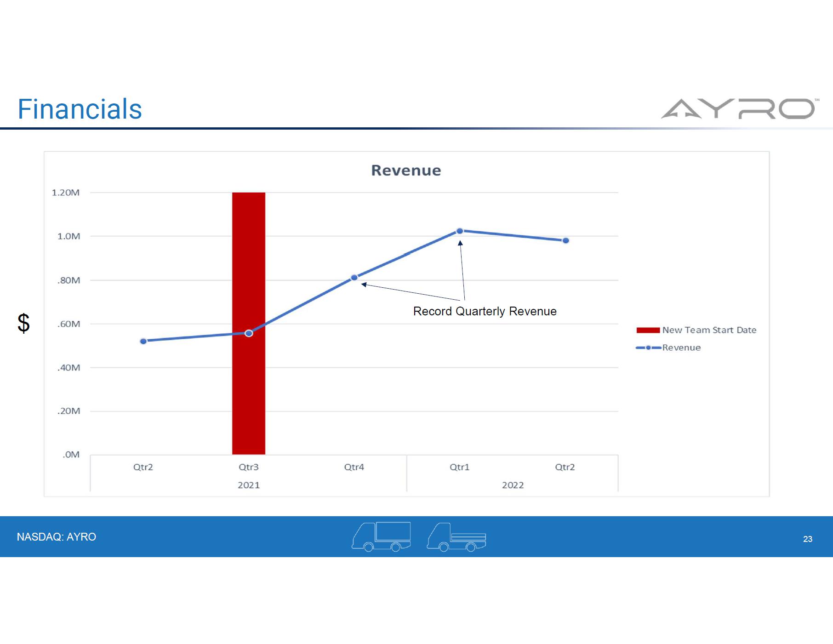
Task: Click the dollar sign axis title
Action: pyautogui.click(x=23, y=323)
